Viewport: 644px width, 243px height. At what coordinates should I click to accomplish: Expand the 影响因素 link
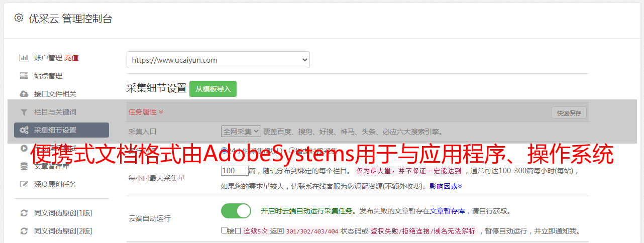tap(446, 186)
